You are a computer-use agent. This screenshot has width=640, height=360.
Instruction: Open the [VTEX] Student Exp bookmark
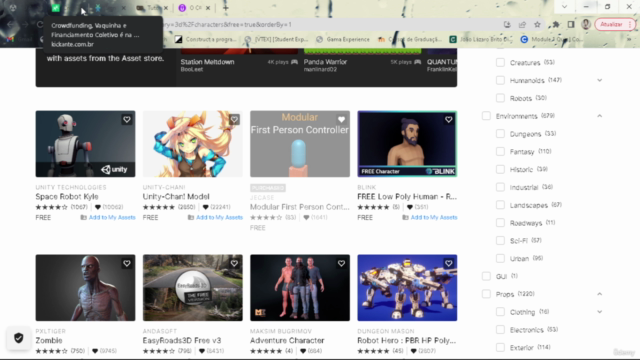276,40
